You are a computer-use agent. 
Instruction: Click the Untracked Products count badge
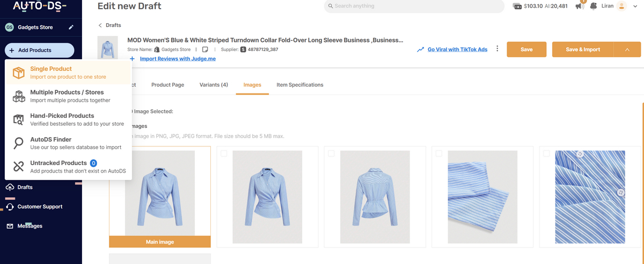pyautogui.click(x=93, y=163)
